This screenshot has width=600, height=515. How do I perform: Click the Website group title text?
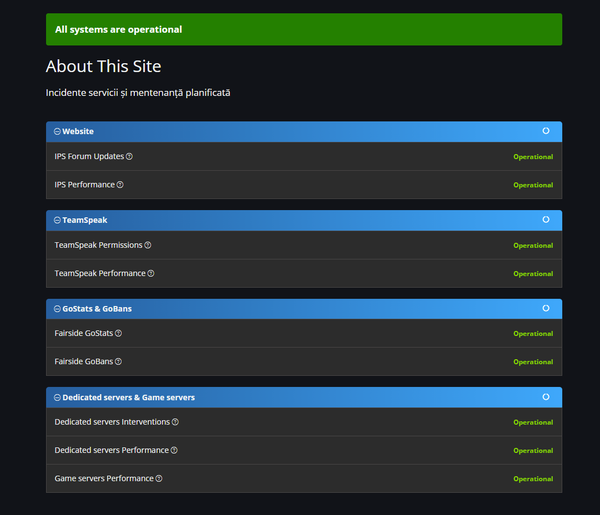click(x=78, y=132)
